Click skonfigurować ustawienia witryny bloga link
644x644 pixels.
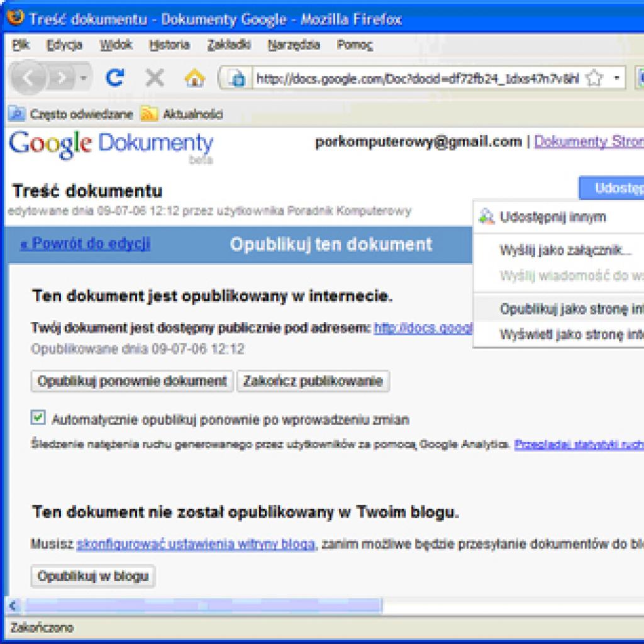tap(196, 544)
